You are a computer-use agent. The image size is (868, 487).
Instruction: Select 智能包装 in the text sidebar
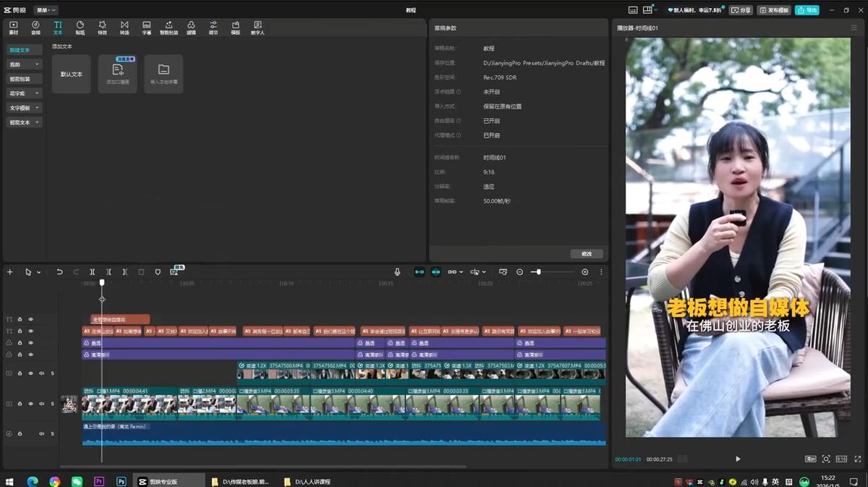[24, 79]
